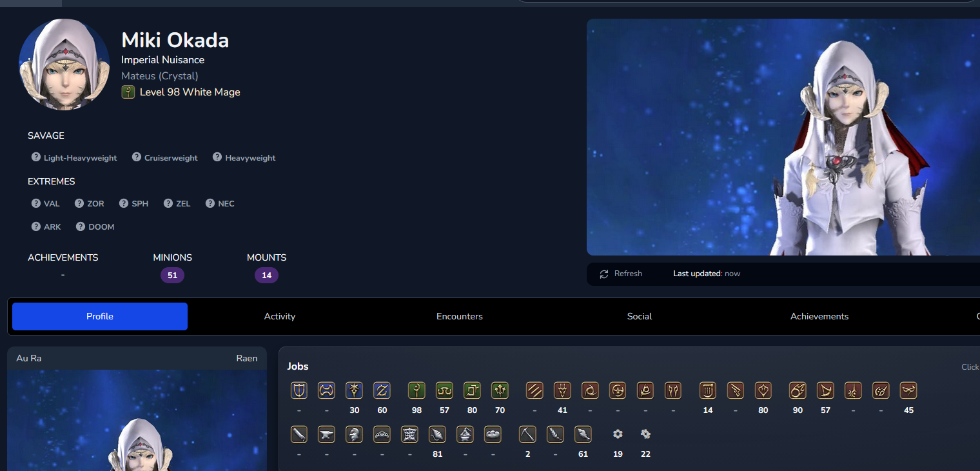This screenshot has height=471, width=980.
Task: Click the job icon beside Level 98 White Mage
Action: tap(128, 92)
